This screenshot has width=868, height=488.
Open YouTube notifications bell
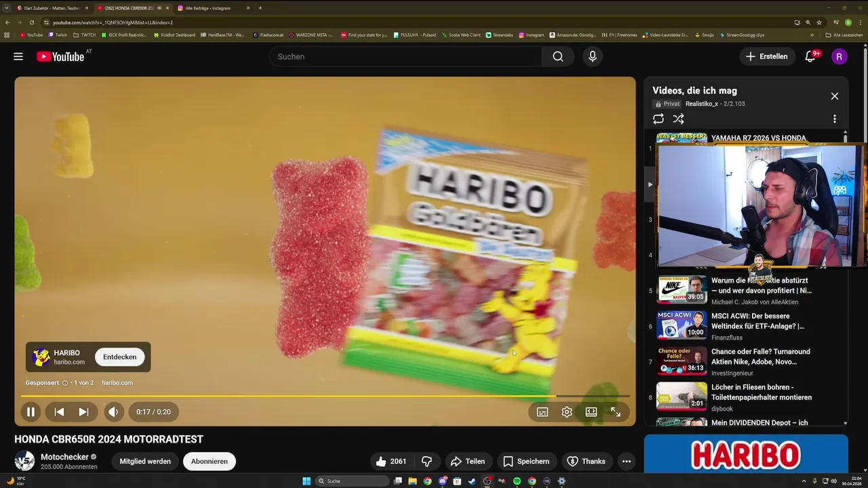point(810,56)
